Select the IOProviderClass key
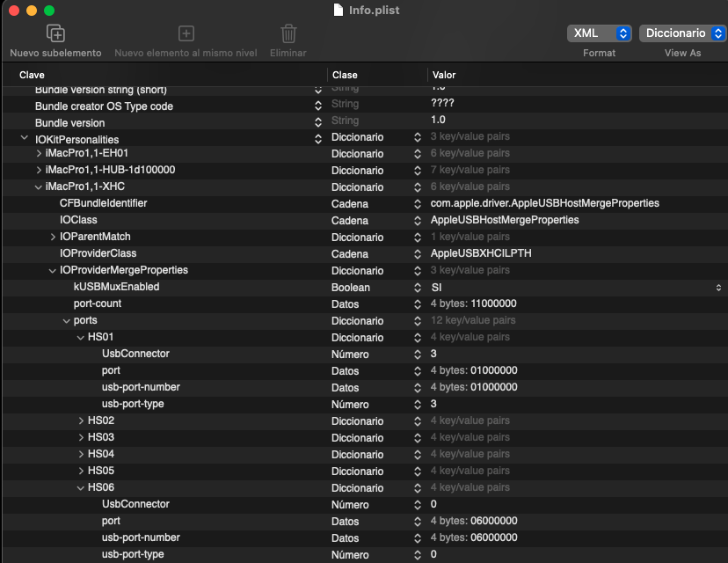The image size is (728, 563). coord(98,253)
